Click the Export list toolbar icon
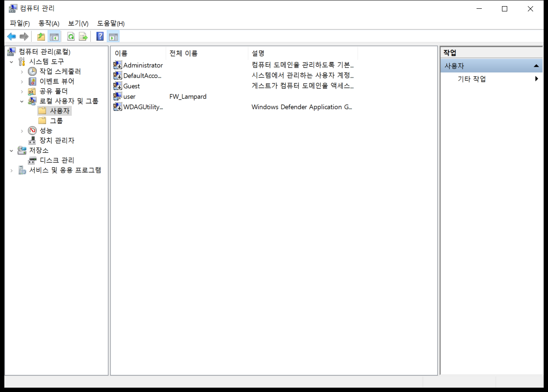 coord(83,37)
